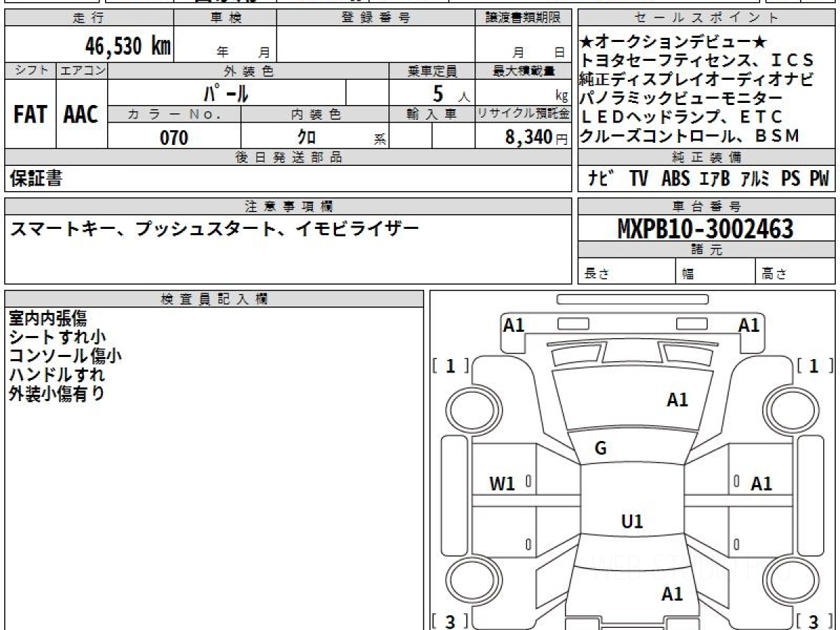This screenshot has width=840, height=630.
Task: Click the 長さ dimension cell
Action: pos(627,272)
